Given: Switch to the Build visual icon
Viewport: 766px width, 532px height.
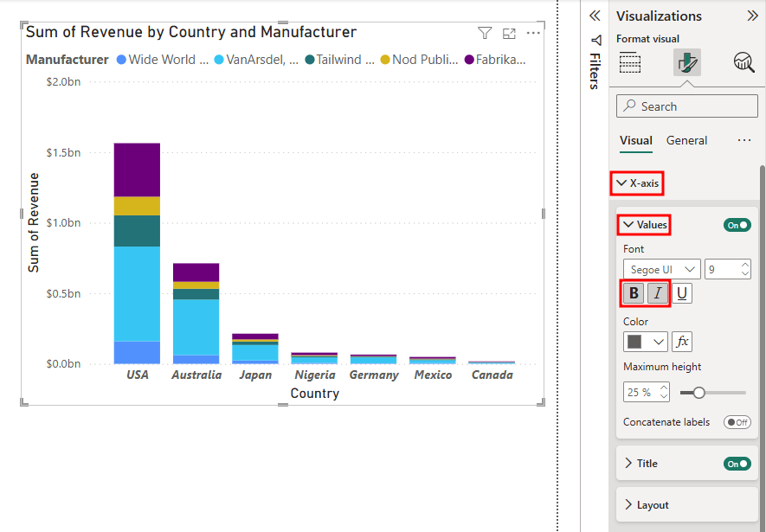Looking at the screenshot, I should [x=630, y=62].
